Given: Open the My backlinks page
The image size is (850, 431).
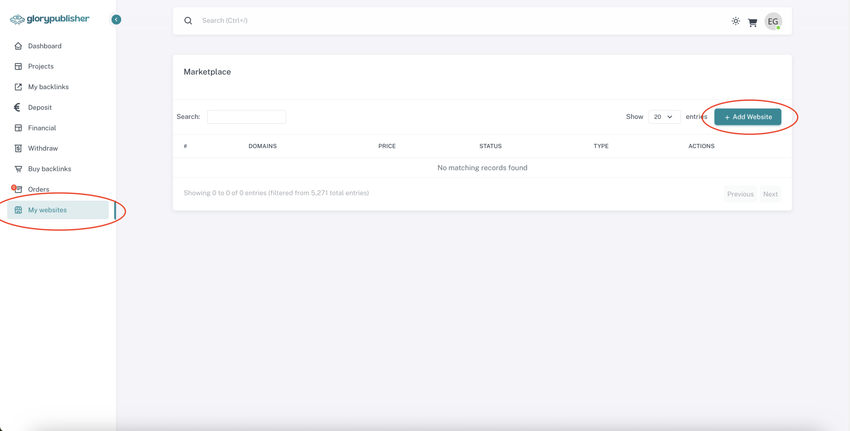Looking at the screenshot, I should tap(48, 87).
